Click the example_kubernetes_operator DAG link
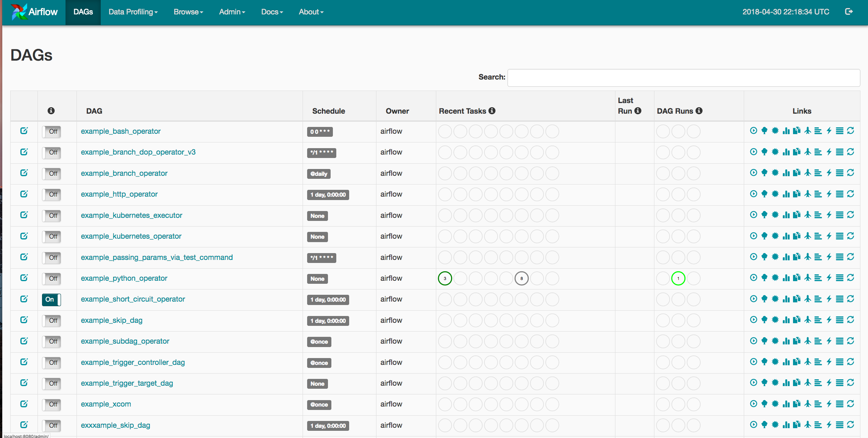868x438 pixels. 131,236
